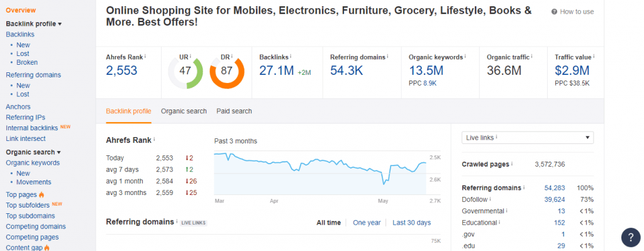Collapse the Organic search sidebar section

click(x=33, y=152)
